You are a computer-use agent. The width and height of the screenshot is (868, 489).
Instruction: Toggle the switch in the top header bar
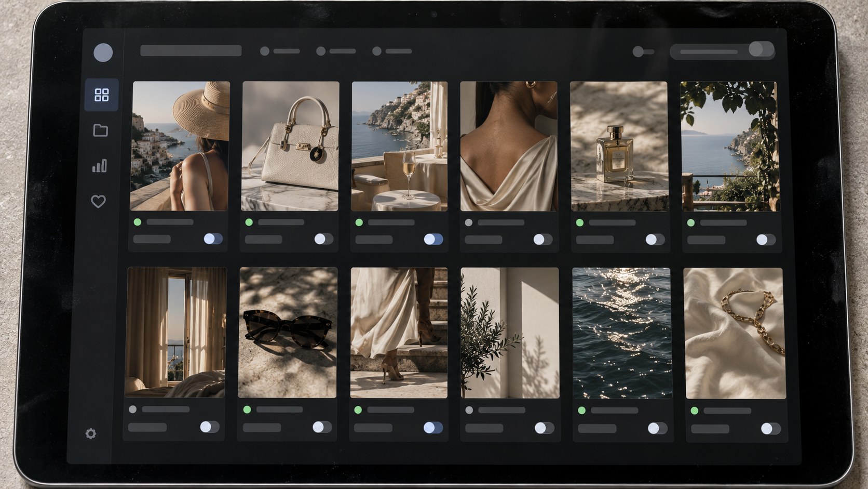(x=761, y=49)
